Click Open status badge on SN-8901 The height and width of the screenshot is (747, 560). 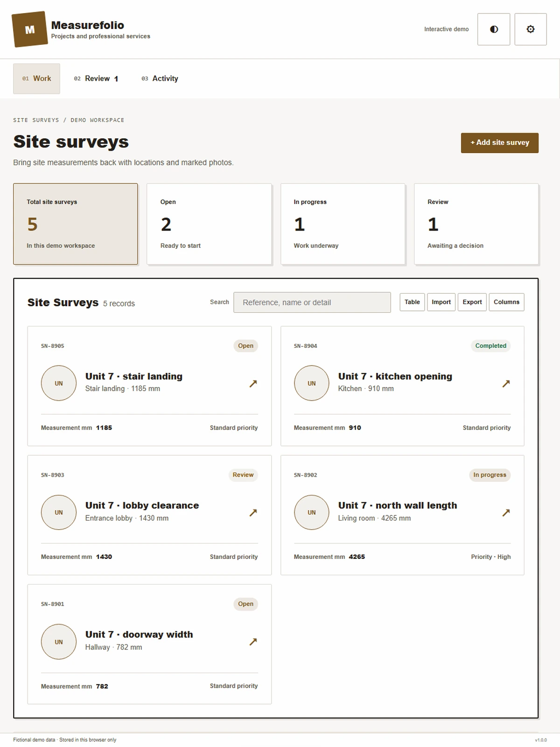pyautogui.click(x=245, y=604)
